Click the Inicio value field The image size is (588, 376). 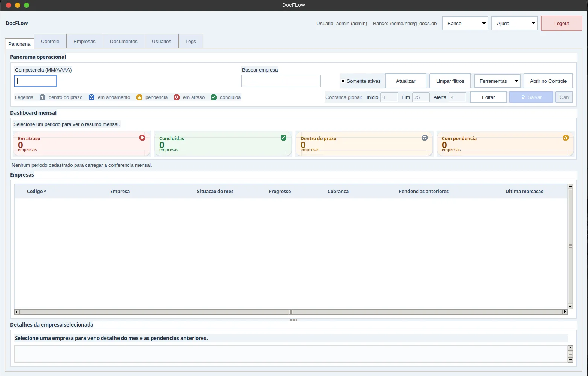[389, 97]
